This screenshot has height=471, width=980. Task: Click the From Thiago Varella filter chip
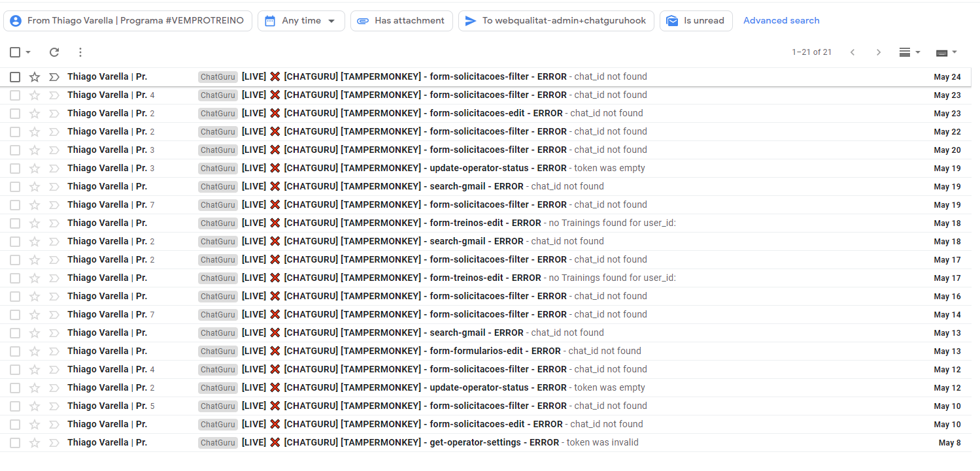click(x=128, y=21)
